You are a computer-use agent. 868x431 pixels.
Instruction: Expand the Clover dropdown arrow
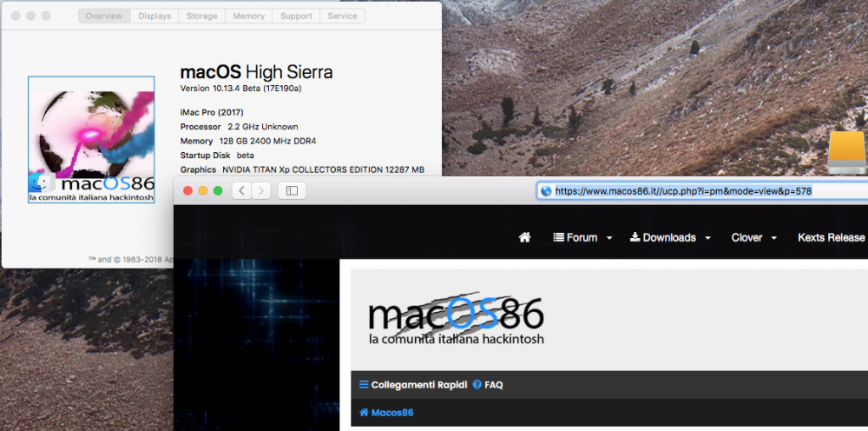[774, 238]
